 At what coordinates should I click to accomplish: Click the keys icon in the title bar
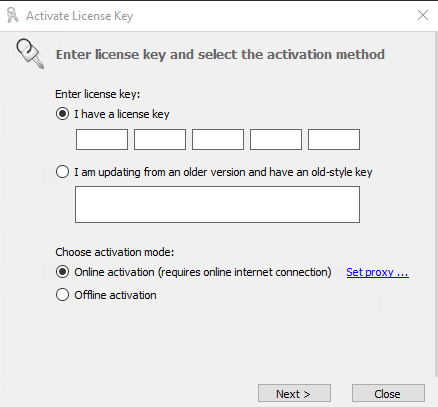coord(13,15)
